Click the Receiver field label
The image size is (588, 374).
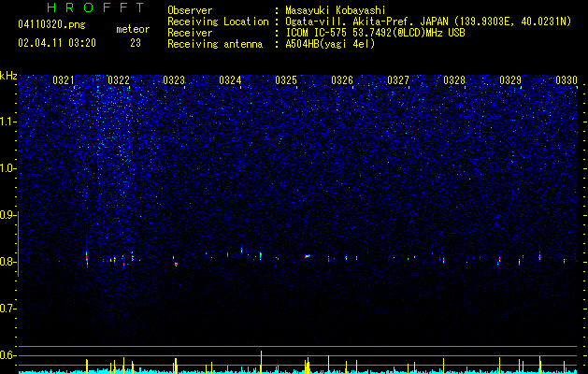pyautogui.click(x=190, y=33)
